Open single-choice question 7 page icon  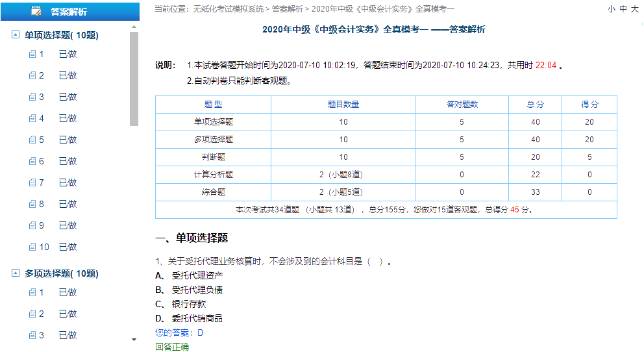pyautogui.click(x=32, y=182)
